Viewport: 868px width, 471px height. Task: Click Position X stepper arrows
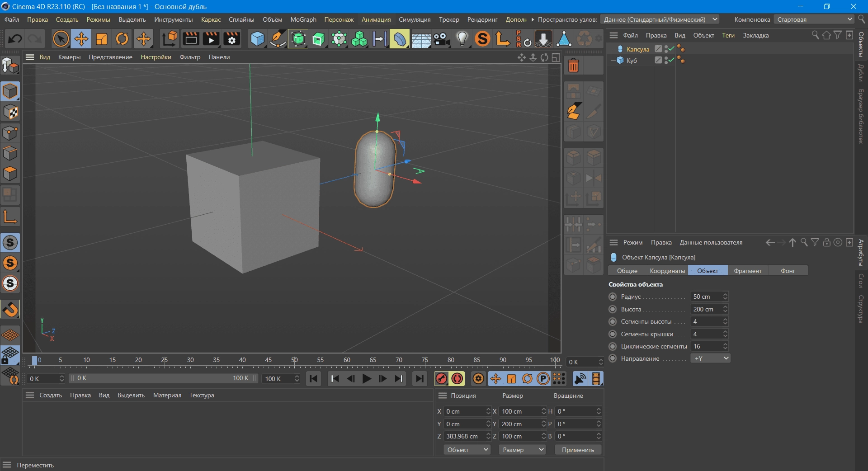[x=488, y=411]
